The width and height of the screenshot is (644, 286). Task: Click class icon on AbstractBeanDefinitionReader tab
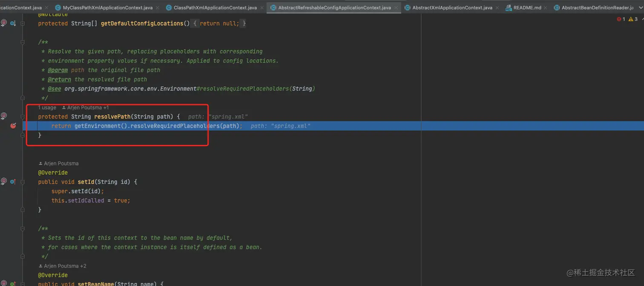[557, 8]
